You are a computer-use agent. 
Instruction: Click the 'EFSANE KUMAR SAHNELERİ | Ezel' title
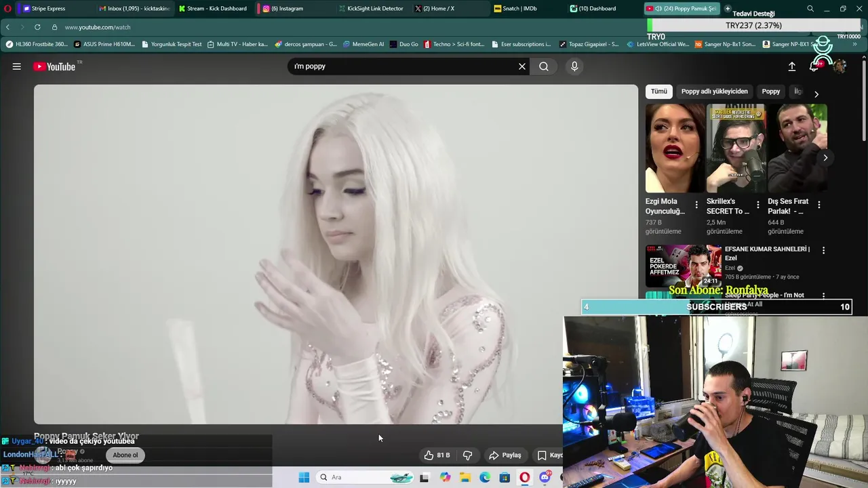(767, 253)
